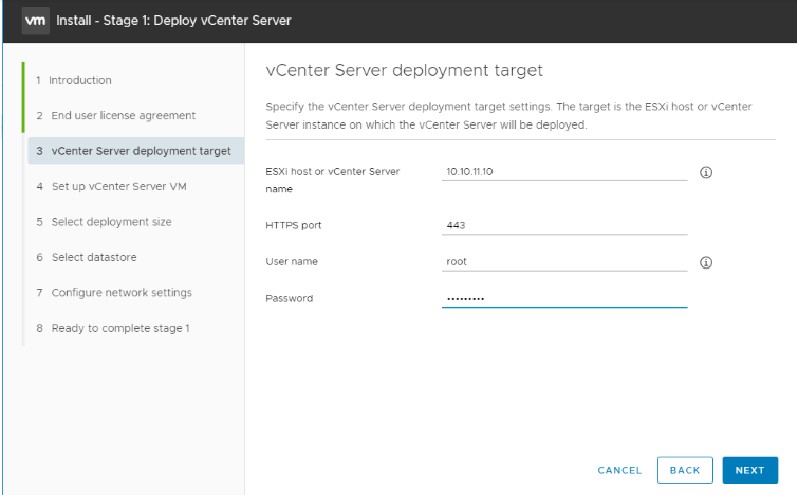Go to step 1 Introduction
Image resolution: width=800 pixels, height=500 pixels.
tap(73, 80)
